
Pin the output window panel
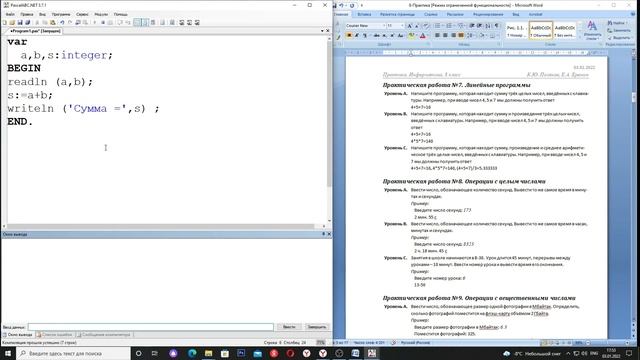pyautogui.click(x=323, y=234)
